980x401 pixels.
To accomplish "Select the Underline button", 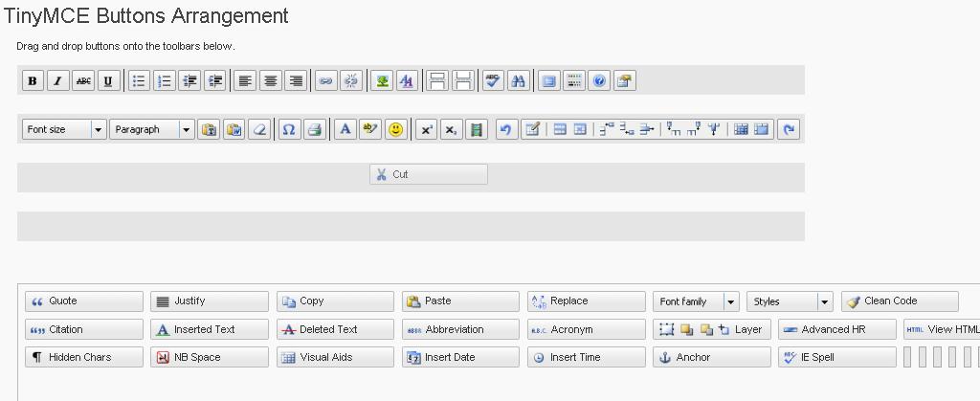I will (x=109, y=81).
